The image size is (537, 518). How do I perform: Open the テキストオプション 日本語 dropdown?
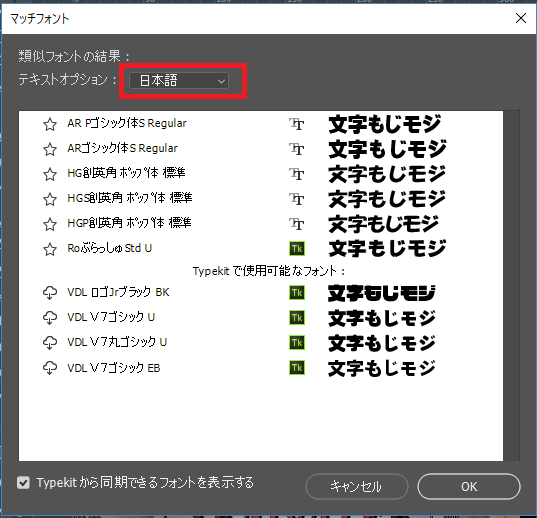179,81
